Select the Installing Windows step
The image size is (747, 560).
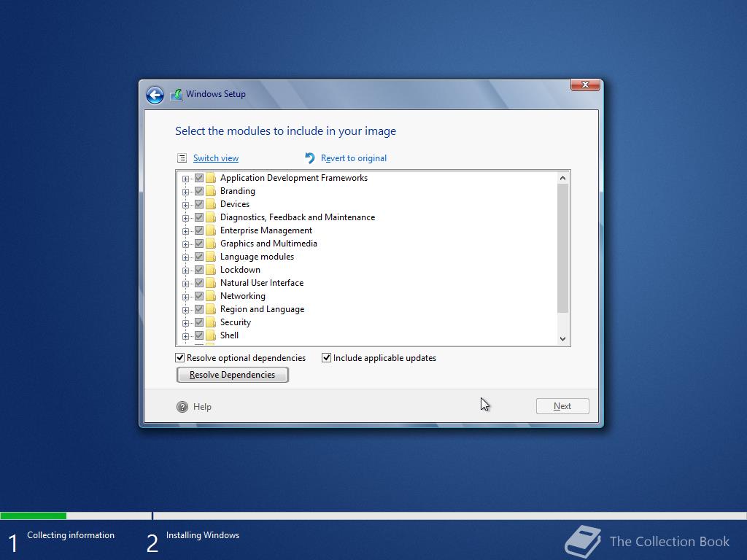coord(202,534)
